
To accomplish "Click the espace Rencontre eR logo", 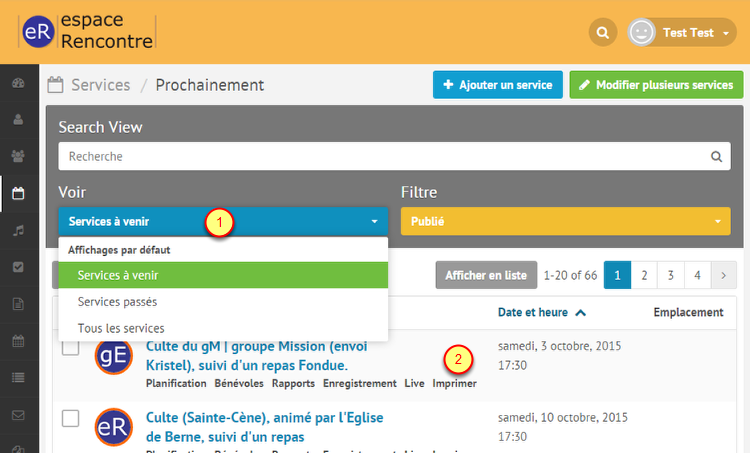I will [88, 32].
